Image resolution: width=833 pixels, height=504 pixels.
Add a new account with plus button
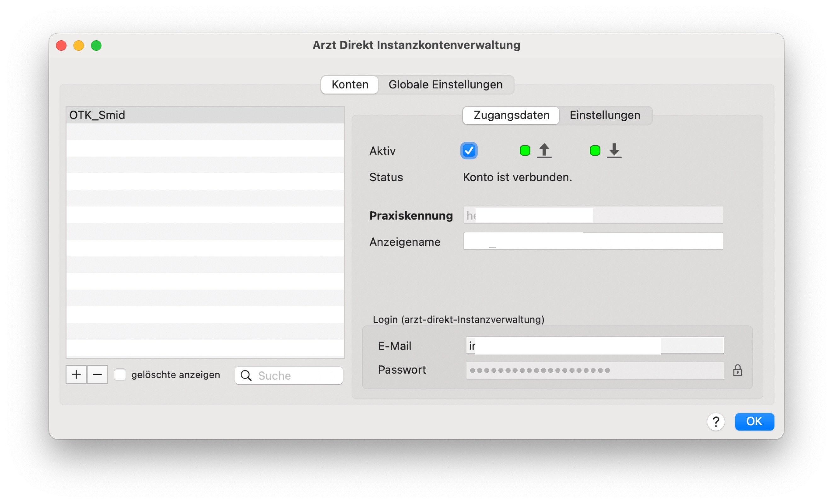point(77,375)
